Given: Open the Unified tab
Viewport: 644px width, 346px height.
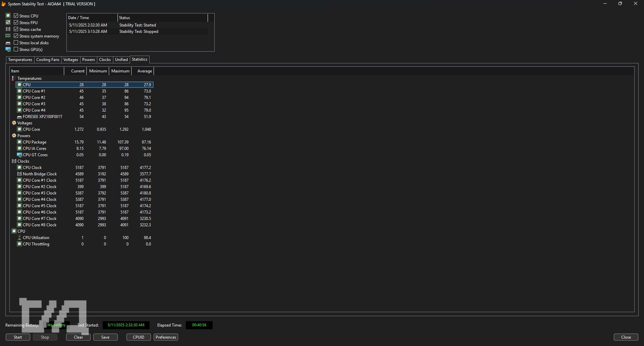Looking at the screenshot, I should click(121, 60).
